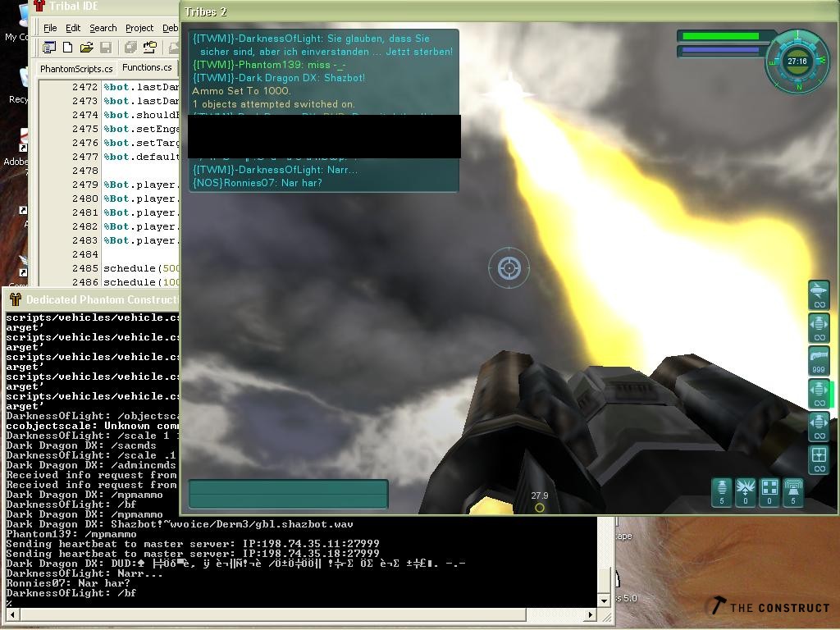
Task: Click the open folder icon in Tribal IDE
Action: [x=86, y=47]
